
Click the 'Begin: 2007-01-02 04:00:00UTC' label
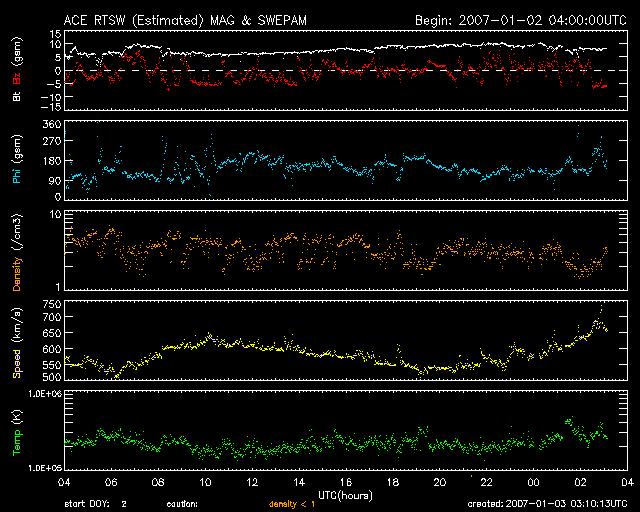pyautogui.click(x=521, y=20)
